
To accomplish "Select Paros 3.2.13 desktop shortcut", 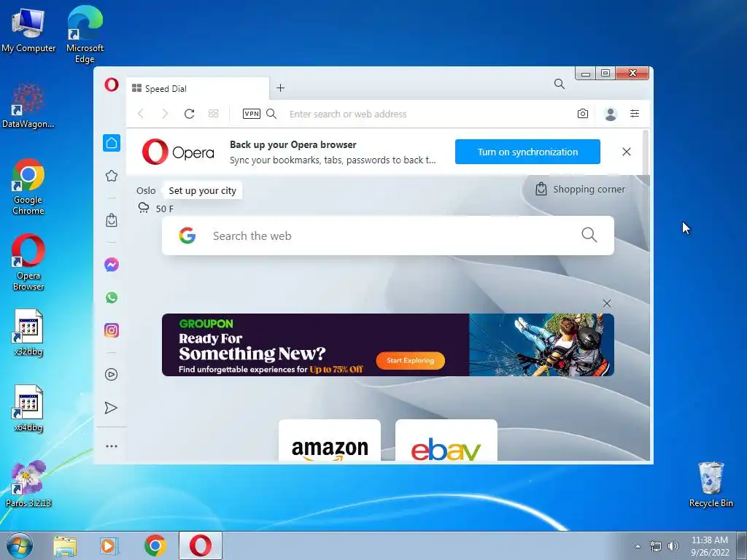I will pyautogui.click(x=28, y=484).
